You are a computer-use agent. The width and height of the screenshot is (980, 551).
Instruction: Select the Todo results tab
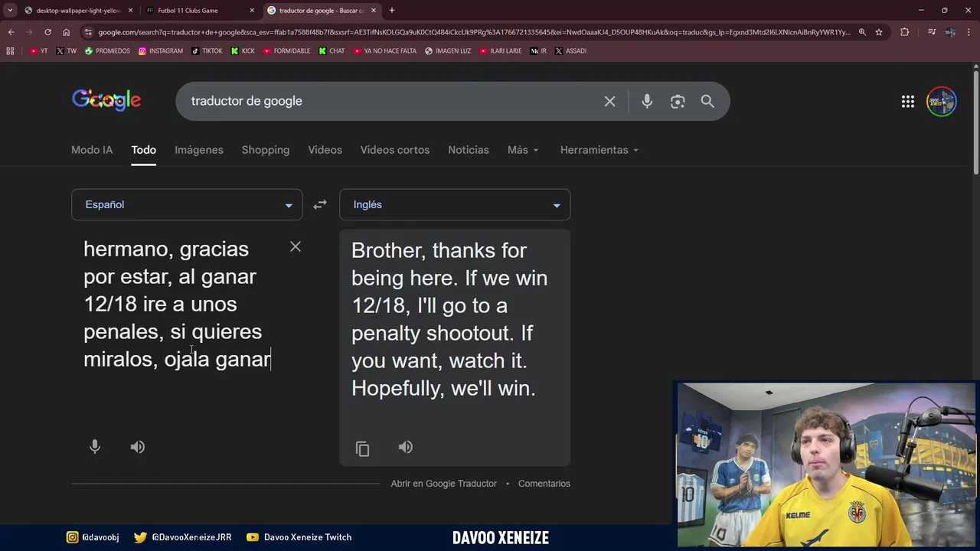(x=143, y=150)
